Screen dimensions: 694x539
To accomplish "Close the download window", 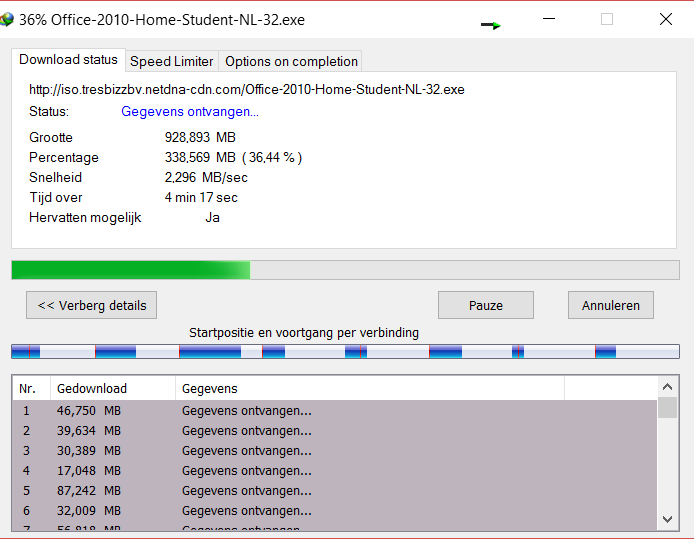I will [x=666, y=19].
